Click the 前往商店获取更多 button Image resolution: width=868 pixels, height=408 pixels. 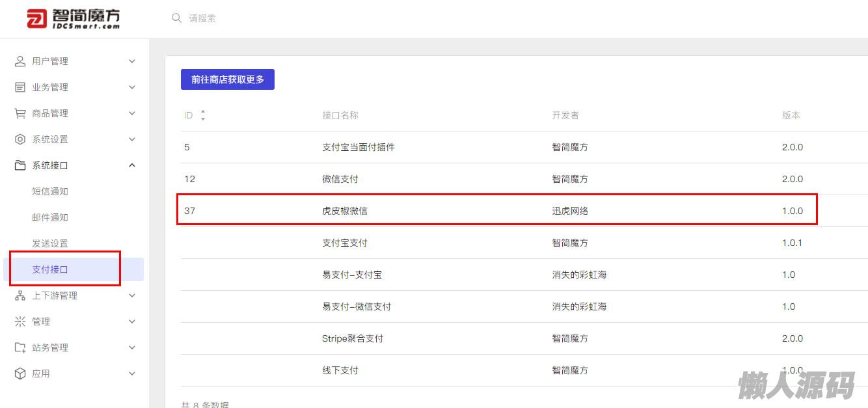(x=228, y=79)
